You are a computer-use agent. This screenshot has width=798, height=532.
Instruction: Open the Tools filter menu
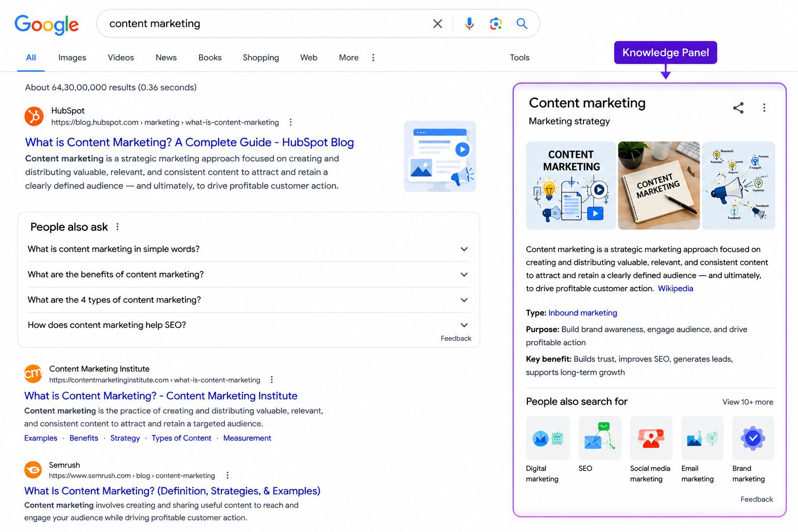pyautogui.click(x=520, y=58)
